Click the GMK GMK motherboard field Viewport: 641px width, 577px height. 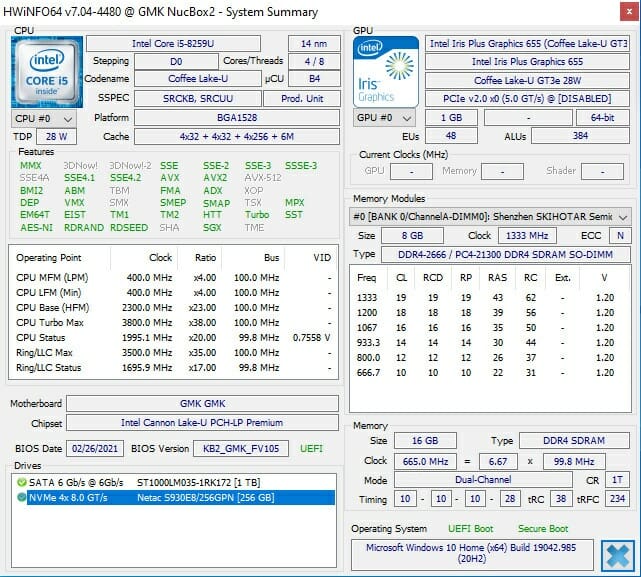point(202,404)
